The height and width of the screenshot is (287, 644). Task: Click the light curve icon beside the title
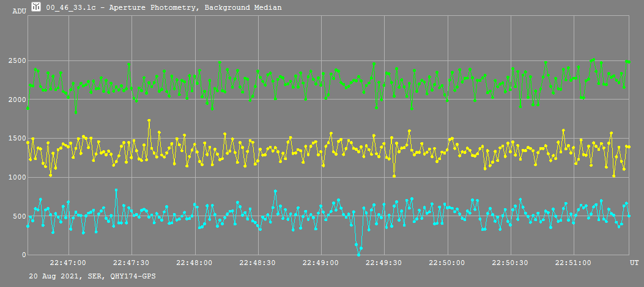[37, 7]
